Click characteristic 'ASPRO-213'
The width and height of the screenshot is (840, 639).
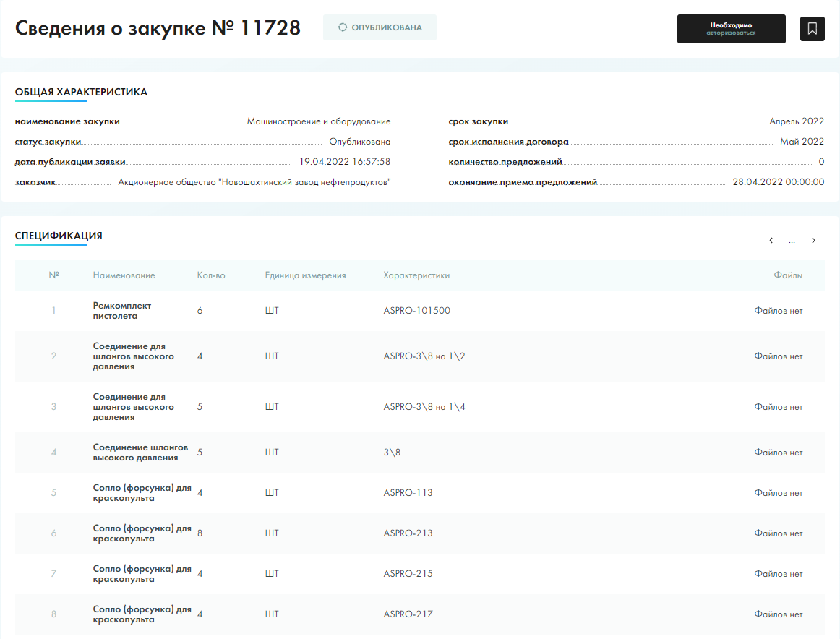pos(408,533)
